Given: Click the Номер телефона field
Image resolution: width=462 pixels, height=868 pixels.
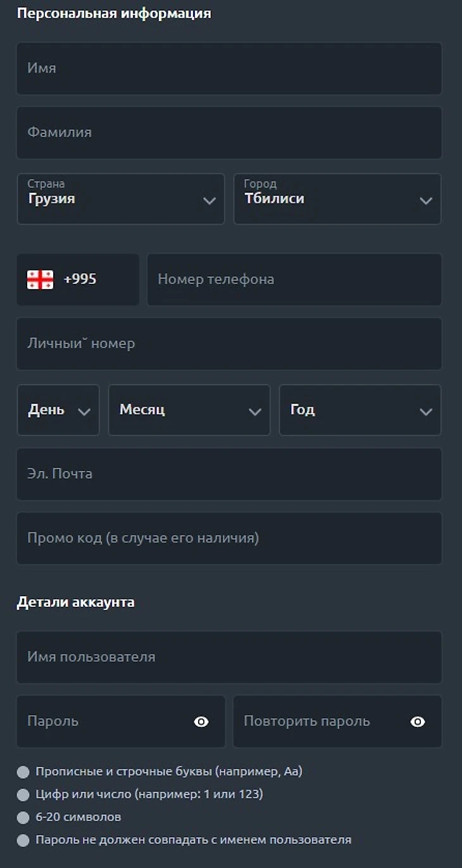Looking at the screenshot, I should coord(294,279).
